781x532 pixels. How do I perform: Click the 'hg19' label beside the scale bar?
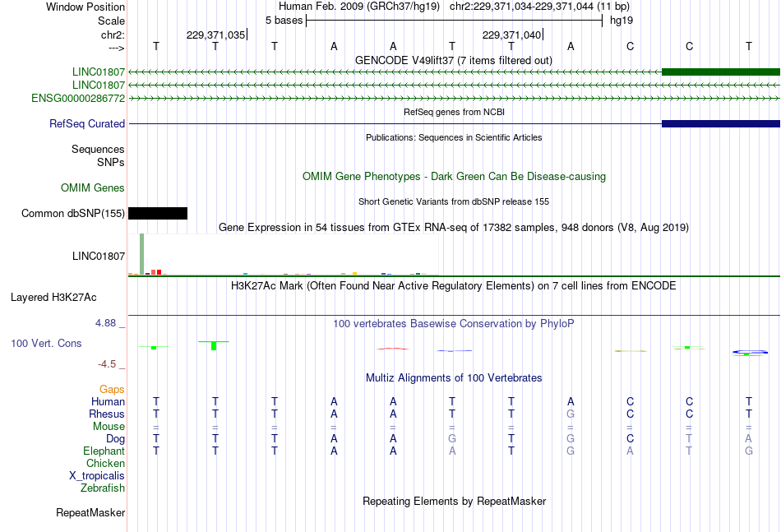622,21
